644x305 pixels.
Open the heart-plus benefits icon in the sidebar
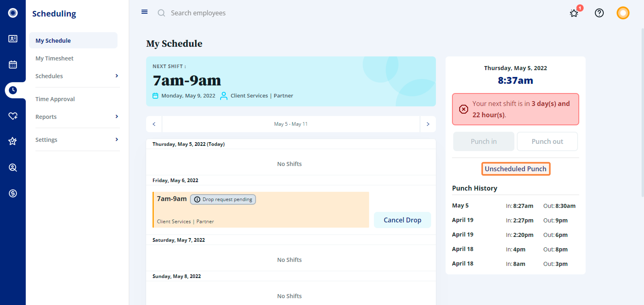13,116
